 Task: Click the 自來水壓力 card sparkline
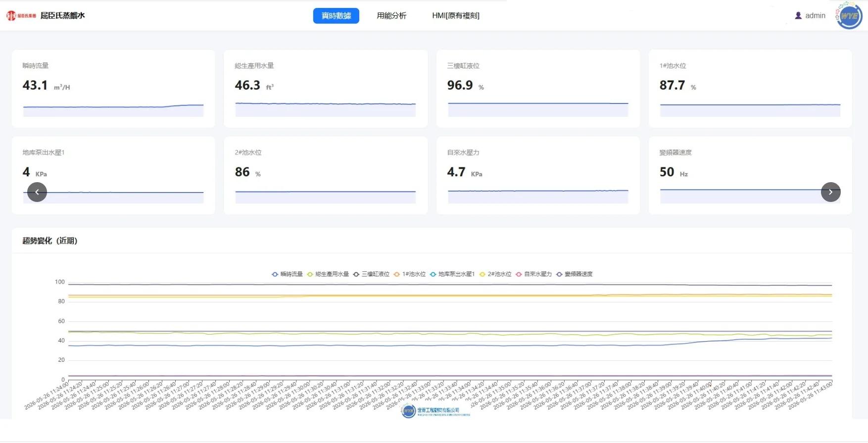(538, 197)
